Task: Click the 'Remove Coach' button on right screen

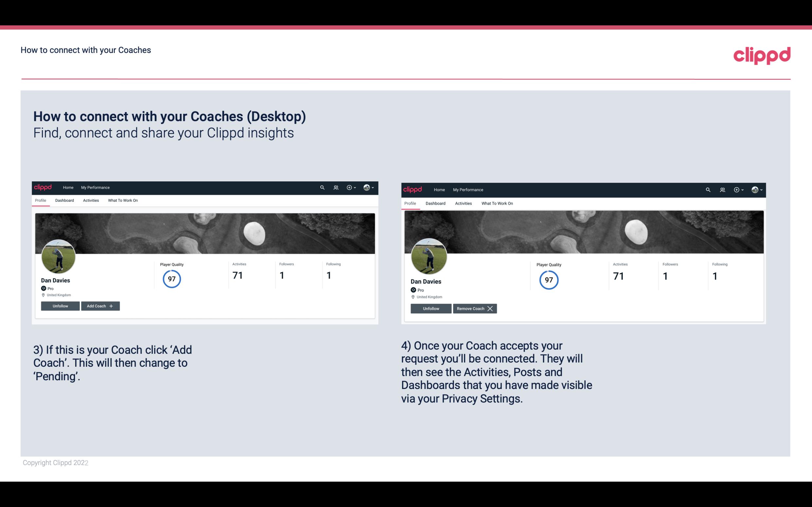Action: coord(475,308)
